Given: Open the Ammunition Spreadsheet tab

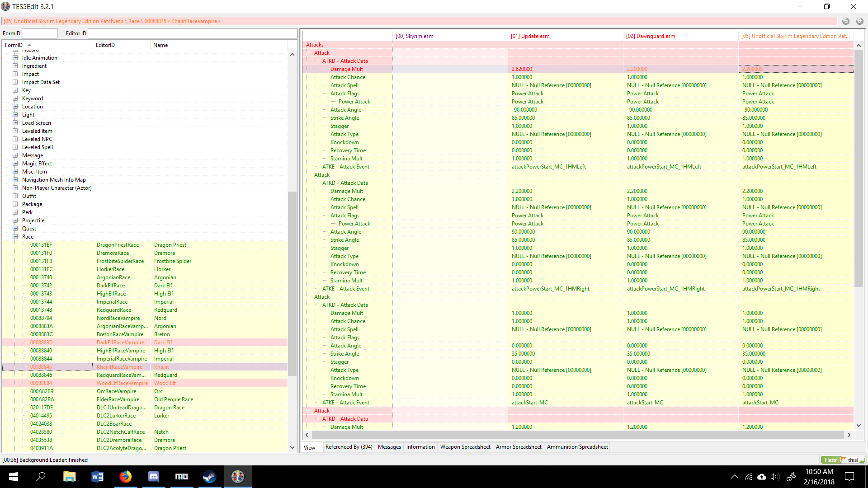Looking at the screenshot, I should pos(577,447).
